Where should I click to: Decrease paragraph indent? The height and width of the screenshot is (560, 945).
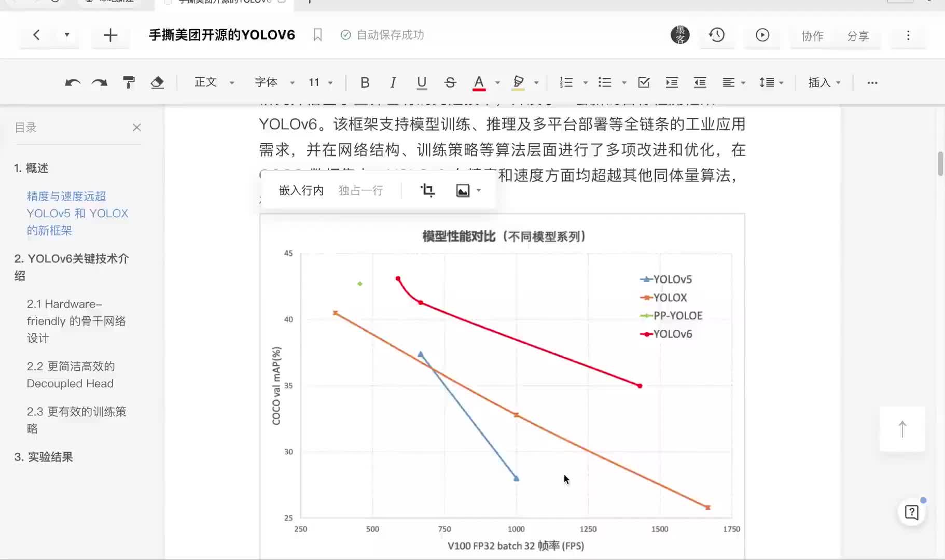coord(700,82)
